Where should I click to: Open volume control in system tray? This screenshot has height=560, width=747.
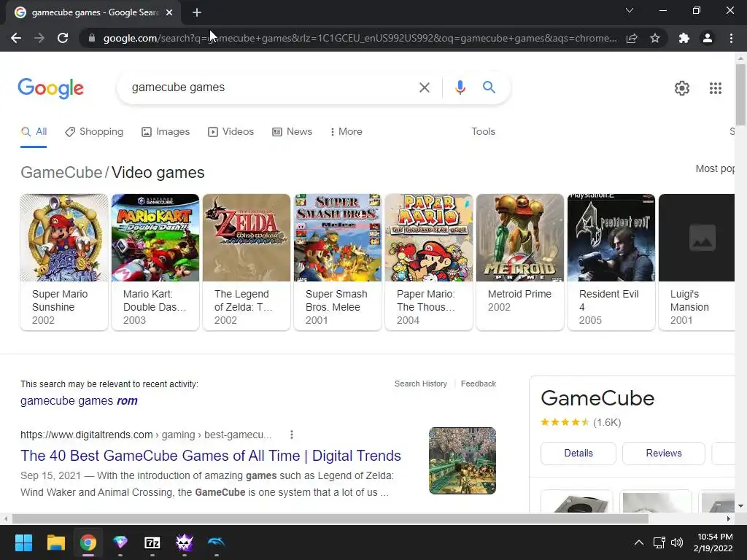676,542
